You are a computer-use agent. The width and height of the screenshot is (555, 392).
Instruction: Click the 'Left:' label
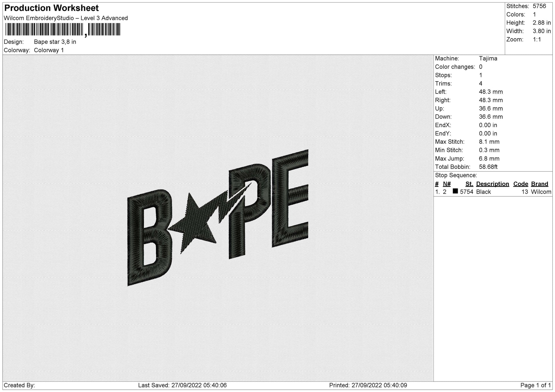(x=441, y=92)
